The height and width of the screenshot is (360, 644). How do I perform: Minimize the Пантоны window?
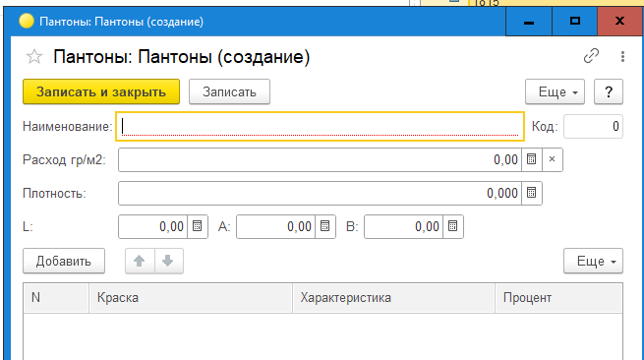coord(529,22)
